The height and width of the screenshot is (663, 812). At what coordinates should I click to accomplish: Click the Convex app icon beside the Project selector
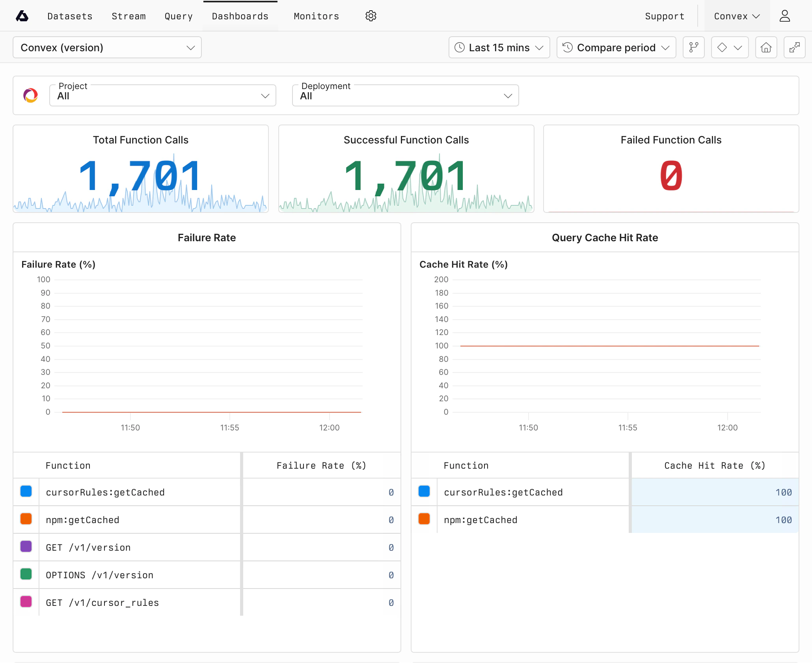point(31,95)
